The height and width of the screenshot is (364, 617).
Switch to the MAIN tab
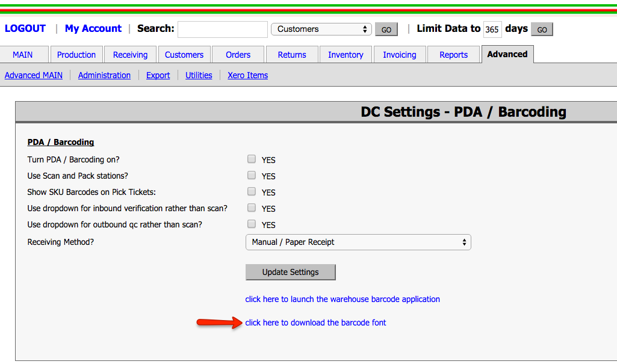pyautogui.click(x=23, y=55)
